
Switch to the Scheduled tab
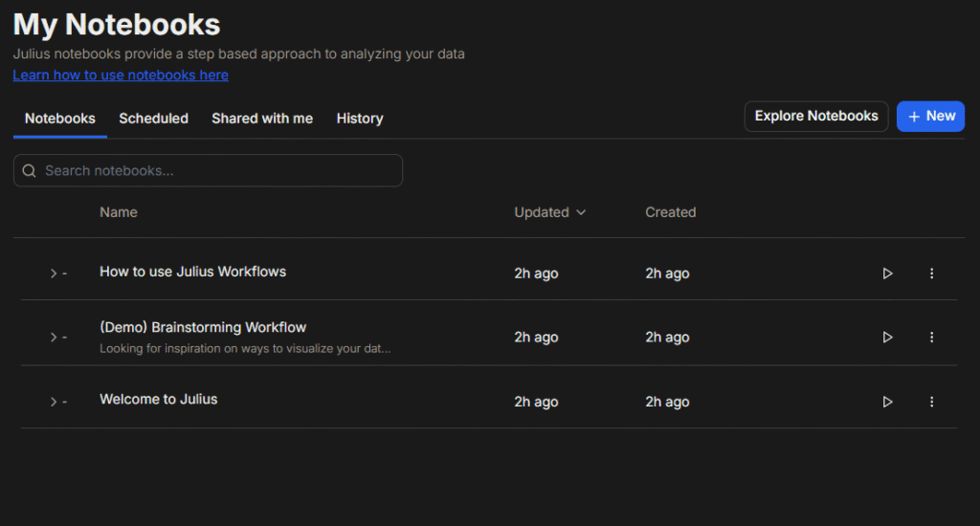153,119
